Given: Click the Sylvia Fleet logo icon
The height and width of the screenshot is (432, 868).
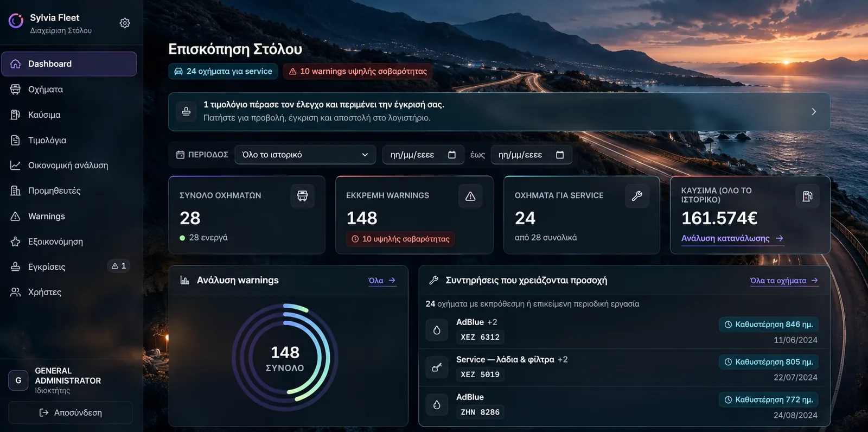Looking at the screenshot, I should 16,21.
